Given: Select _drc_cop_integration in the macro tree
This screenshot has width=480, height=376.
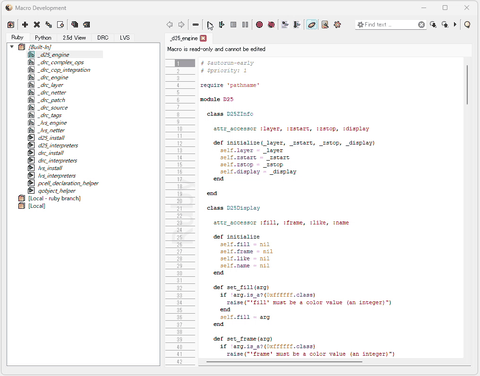Looking at the screenshot, I should (x=64, y=70).
